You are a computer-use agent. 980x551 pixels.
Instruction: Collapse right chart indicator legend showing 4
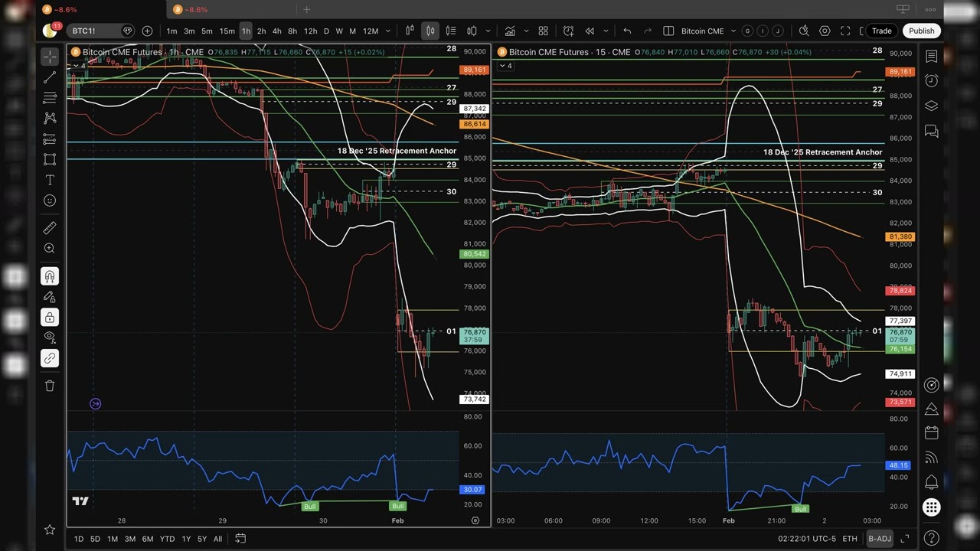pyautogui.click(x=505, y=66)
